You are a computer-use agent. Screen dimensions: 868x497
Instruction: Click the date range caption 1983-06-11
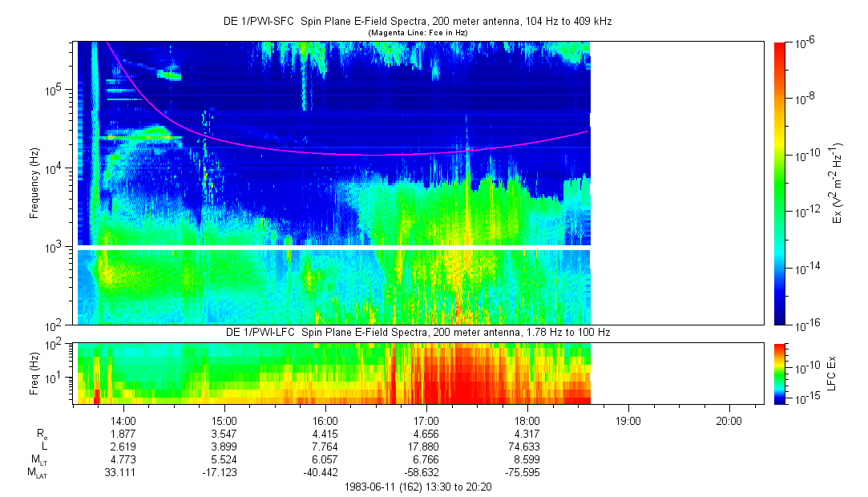click(x=418, y=487)
